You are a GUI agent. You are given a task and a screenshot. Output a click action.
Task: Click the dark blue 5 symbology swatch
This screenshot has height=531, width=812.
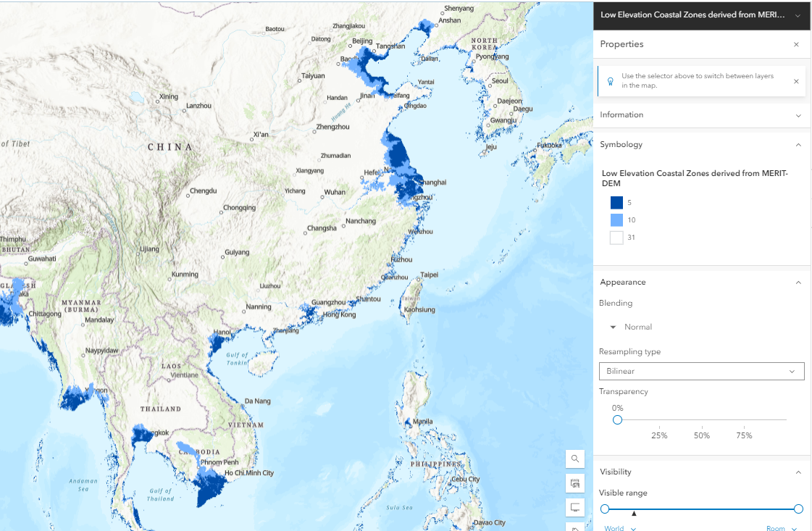point(616,203)
